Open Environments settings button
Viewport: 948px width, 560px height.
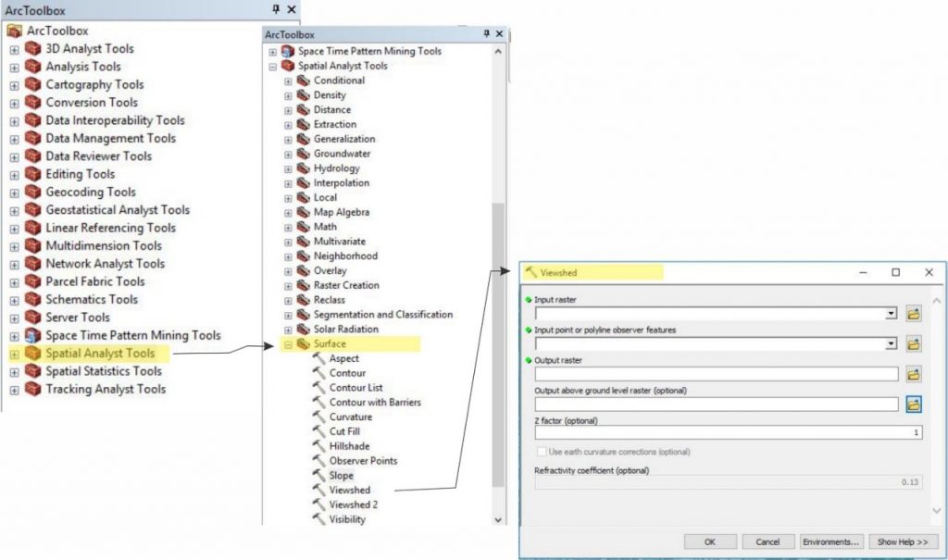click(831, 541)
